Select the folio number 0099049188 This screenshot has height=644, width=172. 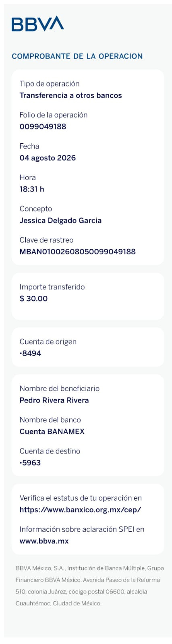(43, 126)
